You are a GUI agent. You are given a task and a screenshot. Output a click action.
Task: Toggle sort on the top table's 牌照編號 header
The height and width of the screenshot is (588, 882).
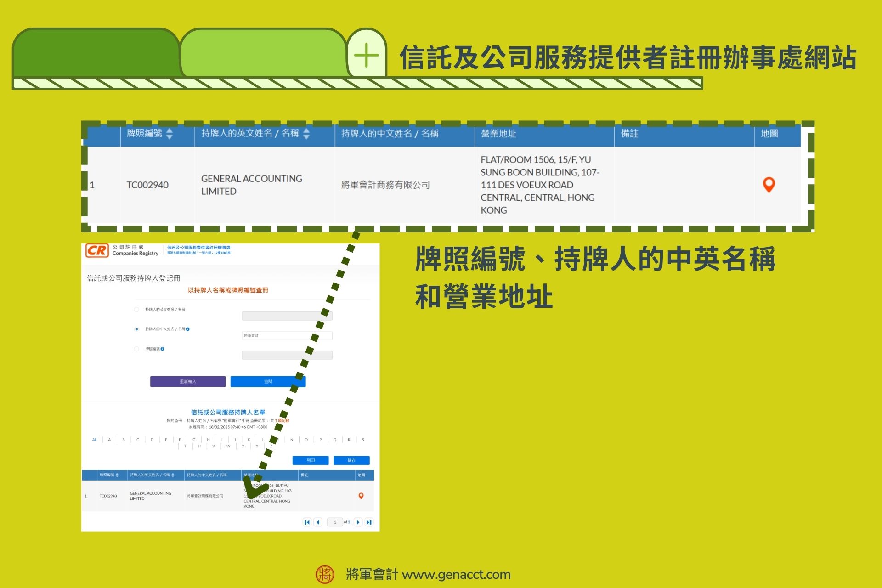pos(170,134)
